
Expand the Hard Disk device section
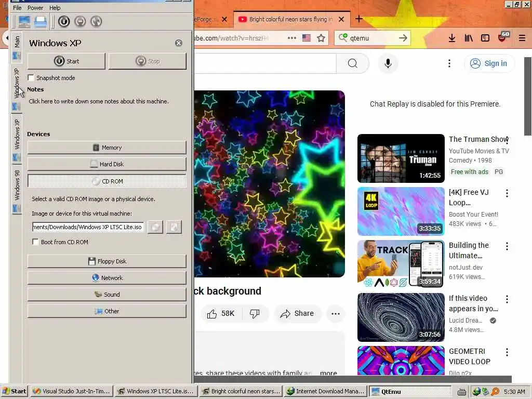click(107, 164)
